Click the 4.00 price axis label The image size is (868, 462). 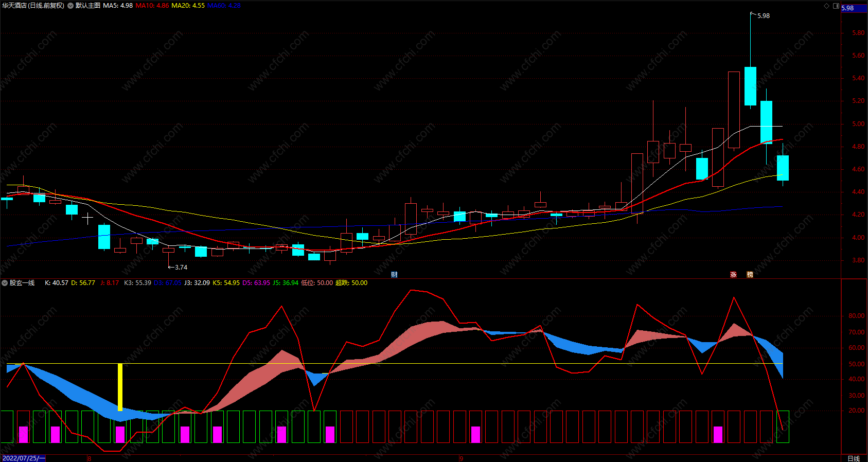pos(858,238)
